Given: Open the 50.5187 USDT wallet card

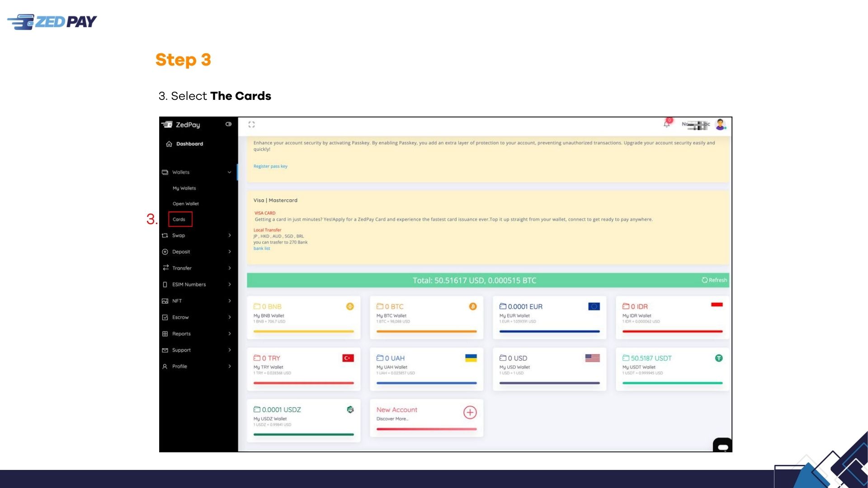Looking at the screenshot, I should [673, 369].
